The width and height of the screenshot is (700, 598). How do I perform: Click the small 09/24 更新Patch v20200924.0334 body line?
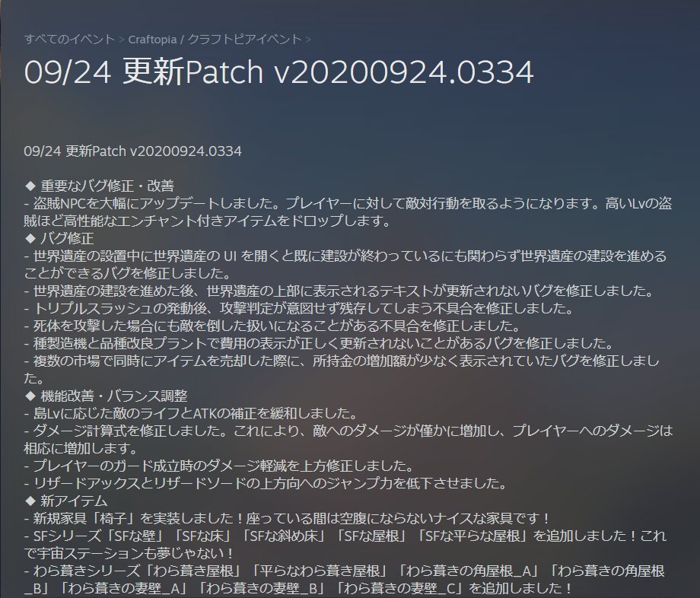coord(132,151)
